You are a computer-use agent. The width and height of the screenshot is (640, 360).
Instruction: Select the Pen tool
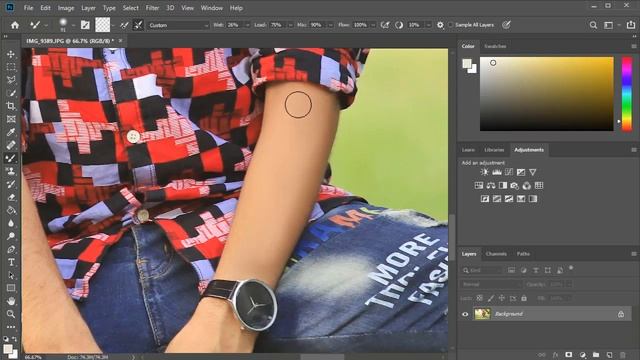pos(11,249)
